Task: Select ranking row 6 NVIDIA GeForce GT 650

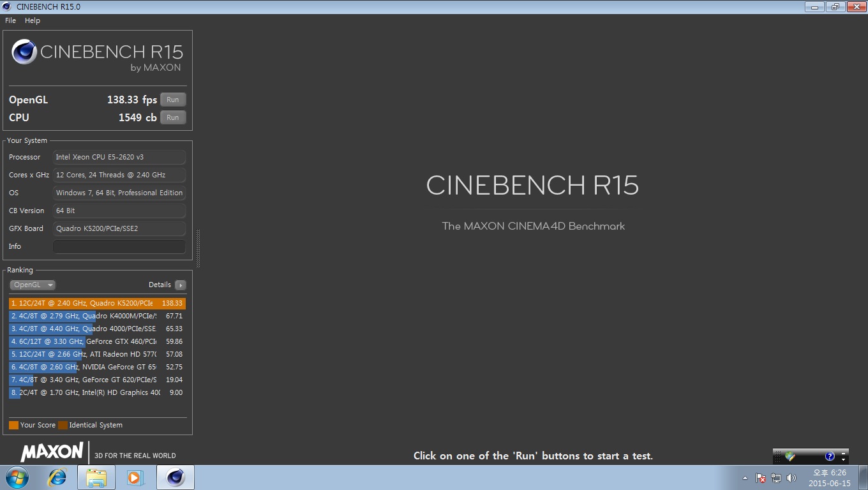Action: (97, 367)
